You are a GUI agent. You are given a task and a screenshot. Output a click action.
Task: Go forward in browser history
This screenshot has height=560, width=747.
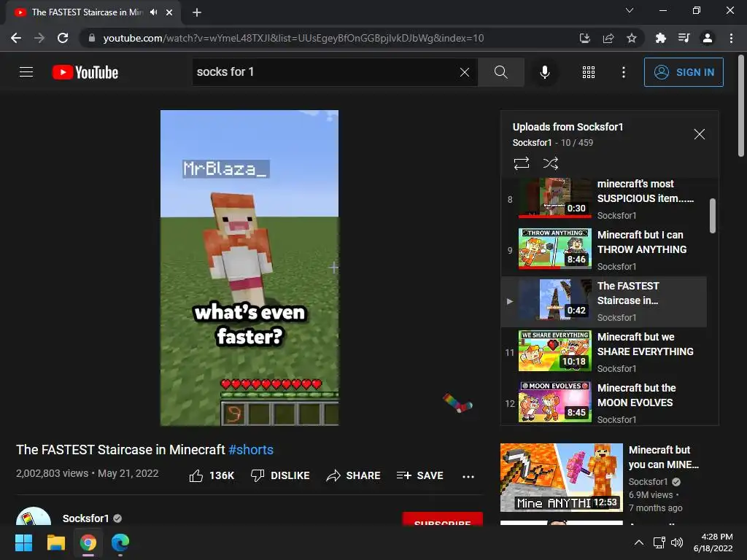click(x=39, y=38)
